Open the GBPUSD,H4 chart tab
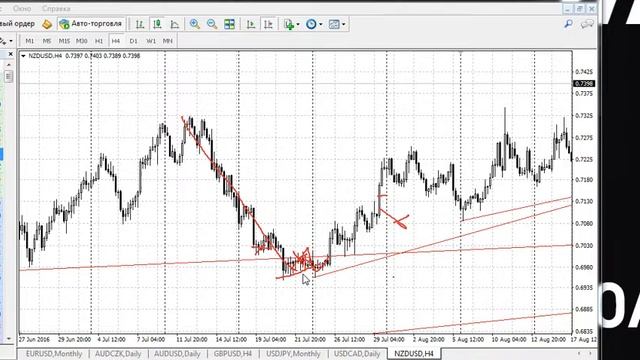Screen dimensions: 640x360 233,353
